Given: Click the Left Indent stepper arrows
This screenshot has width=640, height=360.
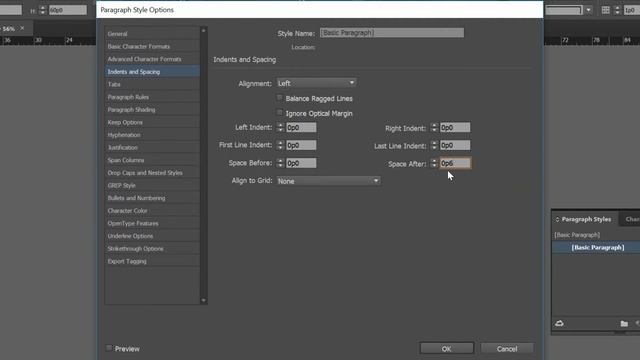Looking at the screenshot, I should [280, 127].
